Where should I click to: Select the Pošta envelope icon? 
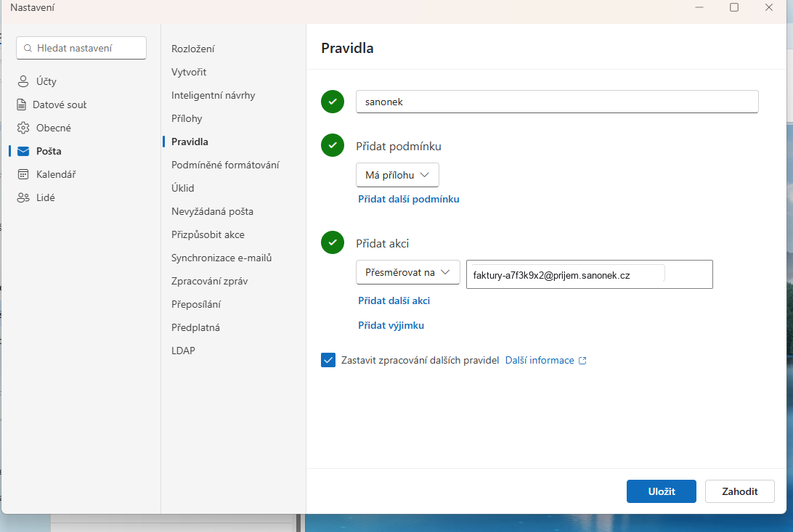tap(23, 151)
